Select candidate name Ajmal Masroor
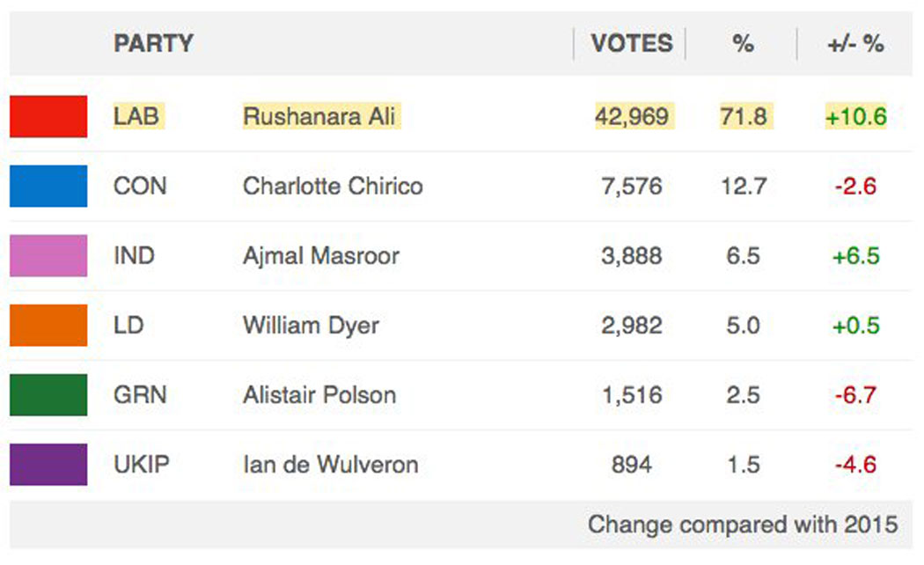 coord(321,255)
